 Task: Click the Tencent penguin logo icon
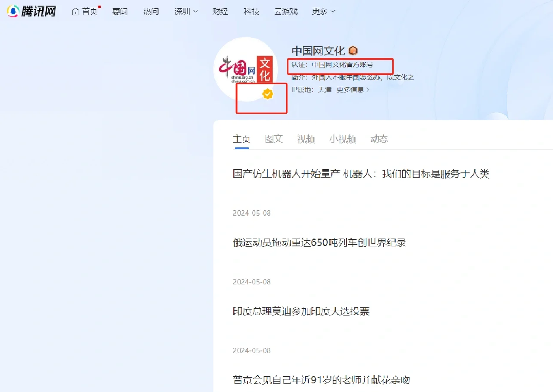tap(13, 11)
